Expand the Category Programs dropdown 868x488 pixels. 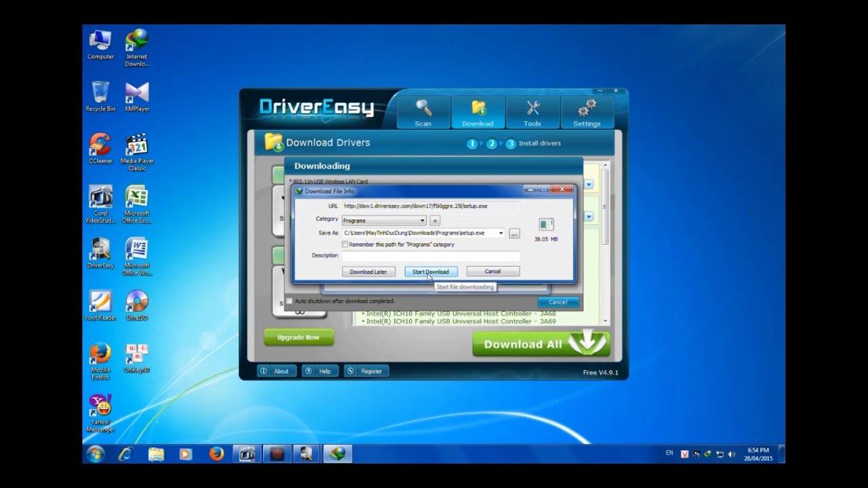point(422,220)
